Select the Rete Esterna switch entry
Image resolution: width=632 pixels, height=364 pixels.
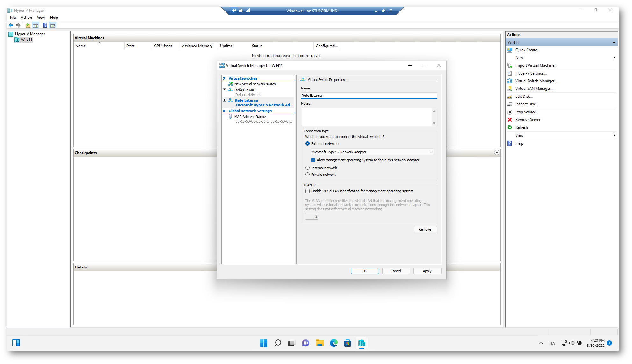(x=246, y=100)
